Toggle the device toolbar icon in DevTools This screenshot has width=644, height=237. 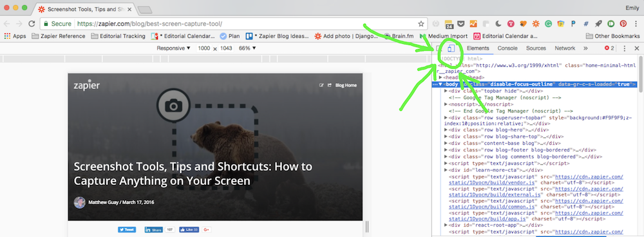pyautogui.click(x=451, y=48)
